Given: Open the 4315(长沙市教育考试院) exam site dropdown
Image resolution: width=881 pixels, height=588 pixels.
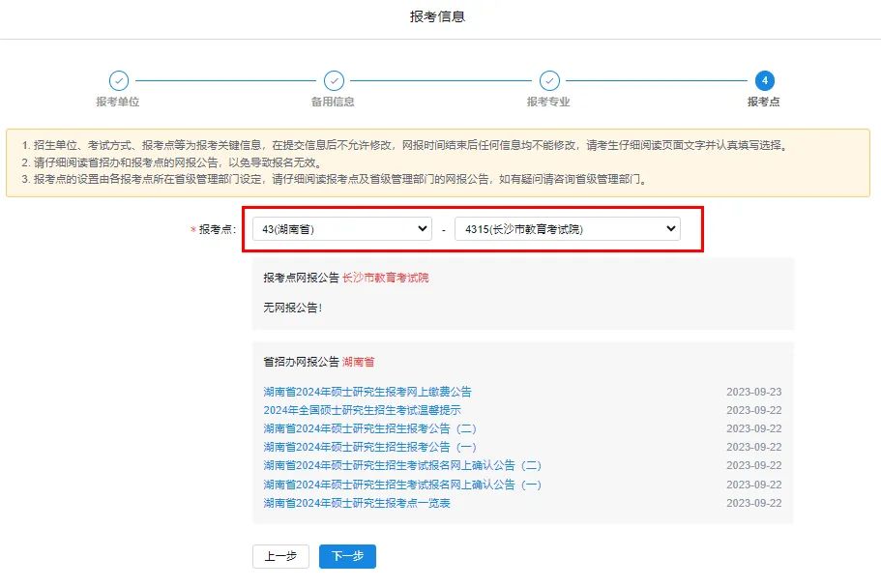Looking at the screenshot, I should (567, 229).
